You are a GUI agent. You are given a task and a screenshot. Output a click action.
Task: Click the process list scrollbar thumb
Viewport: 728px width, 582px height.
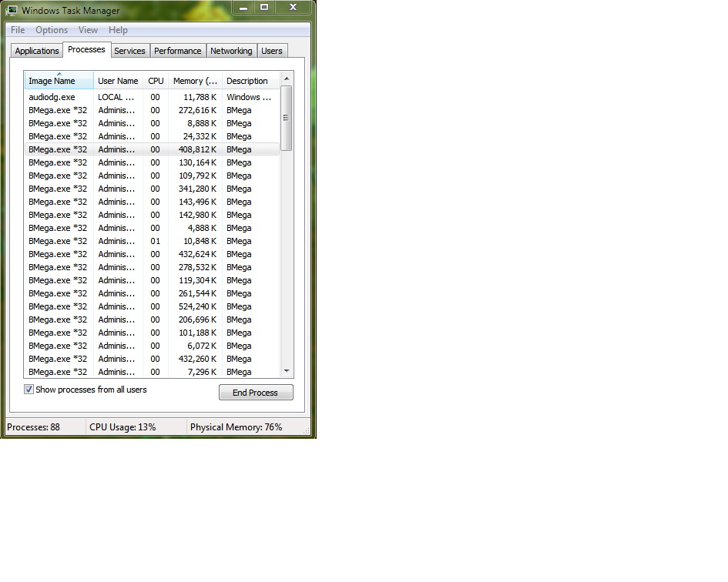[x=287, y=118]
